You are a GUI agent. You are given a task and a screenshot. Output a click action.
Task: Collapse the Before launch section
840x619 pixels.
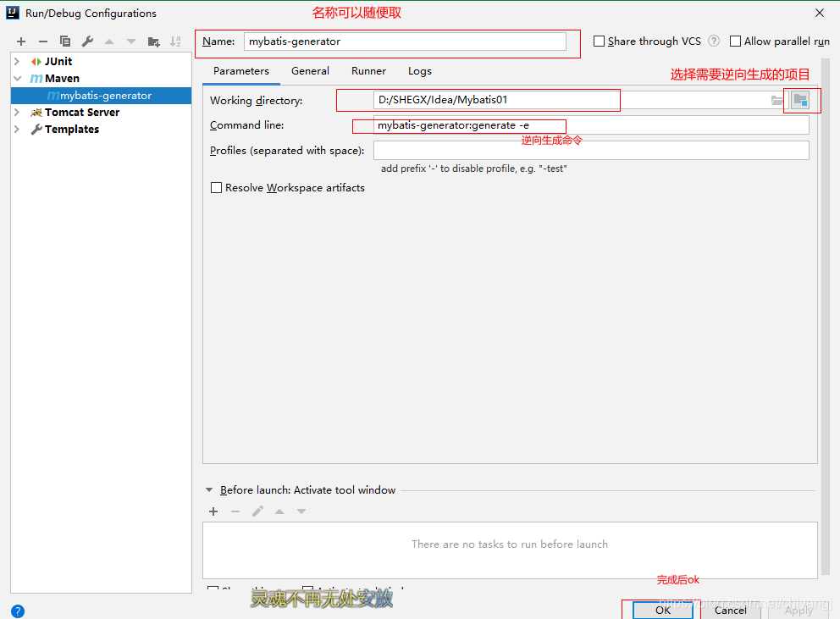tap(209, 489)
